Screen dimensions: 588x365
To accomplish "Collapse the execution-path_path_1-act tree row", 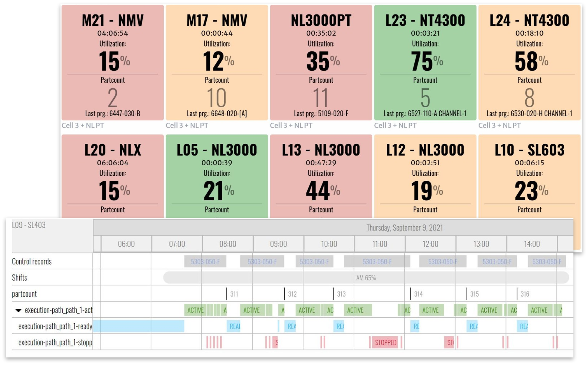I will 18,310.
